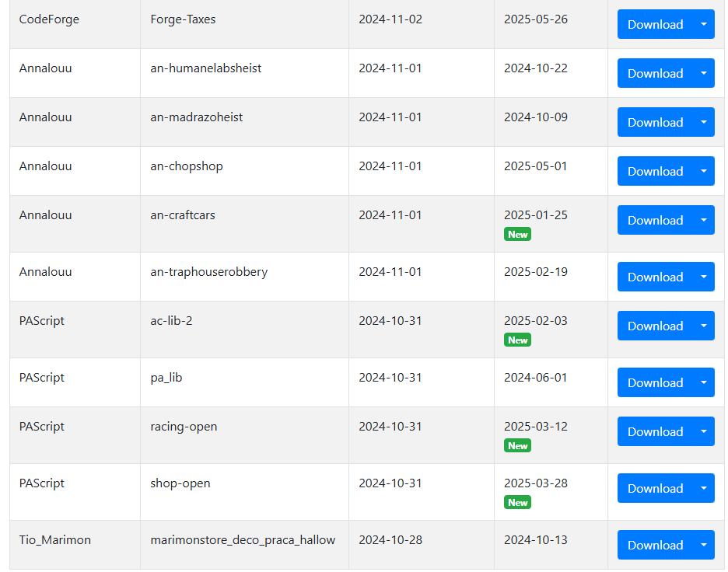The height and width of the screenshot is (572, 728).
Task: Click date 2024-06-01 in pa_lib row
Action: tap(536, 378)
